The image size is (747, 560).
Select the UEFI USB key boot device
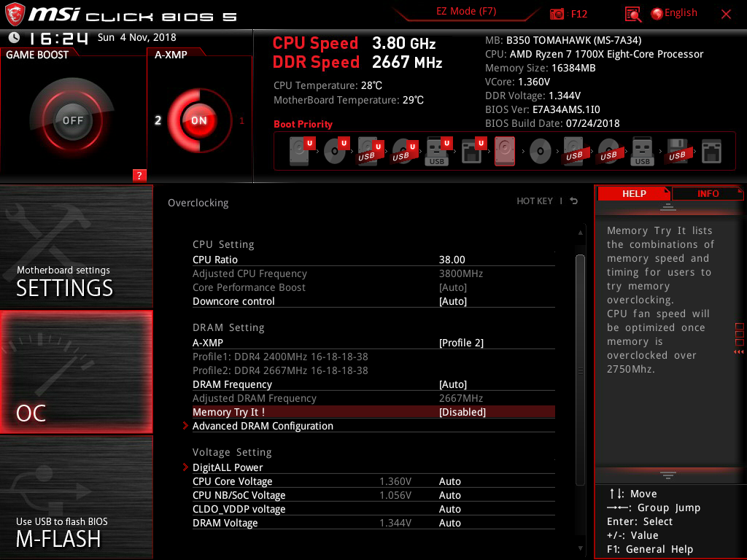point(438,151)
